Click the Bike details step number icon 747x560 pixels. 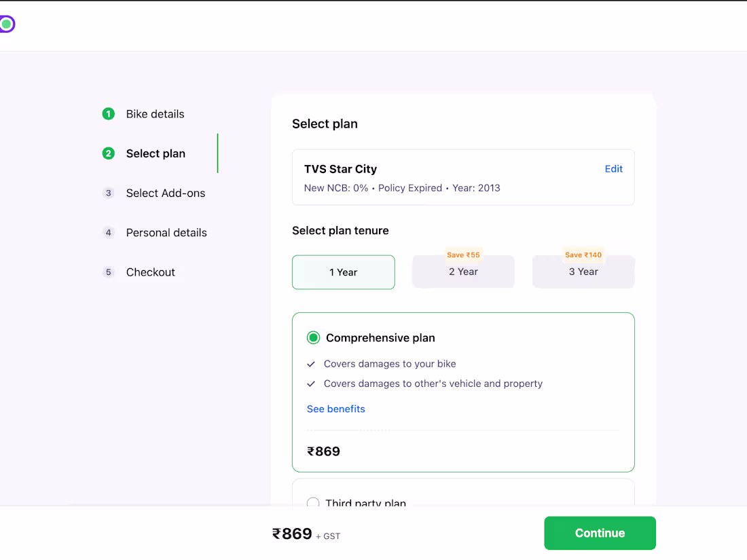coord(108,114)
